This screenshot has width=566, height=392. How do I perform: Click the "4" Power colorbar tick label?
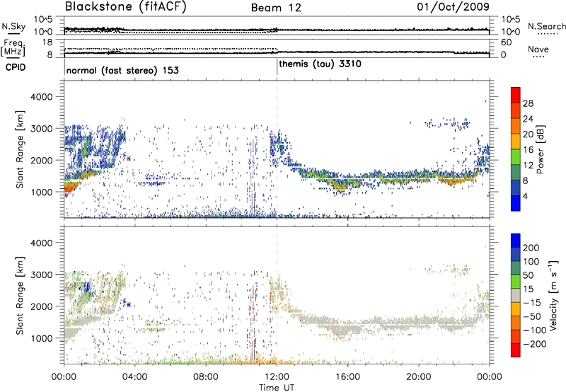click(x=526, y=196)
